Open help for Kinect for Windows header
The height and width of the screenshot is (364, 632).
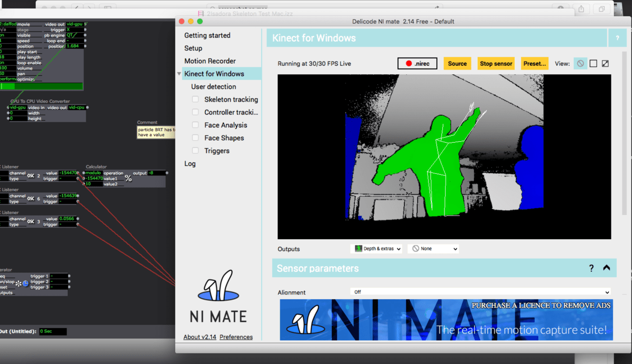click(617, 38)
